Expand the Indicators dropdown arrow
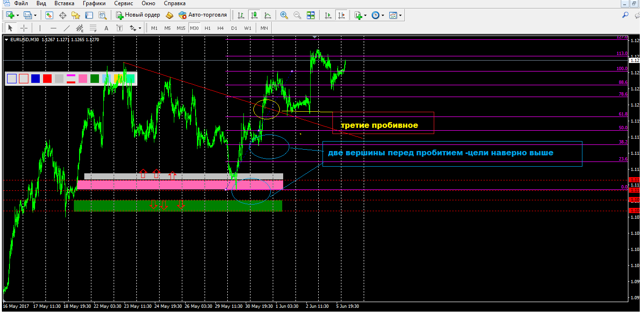This screenshot has width=644, height=313. (366, 15)
